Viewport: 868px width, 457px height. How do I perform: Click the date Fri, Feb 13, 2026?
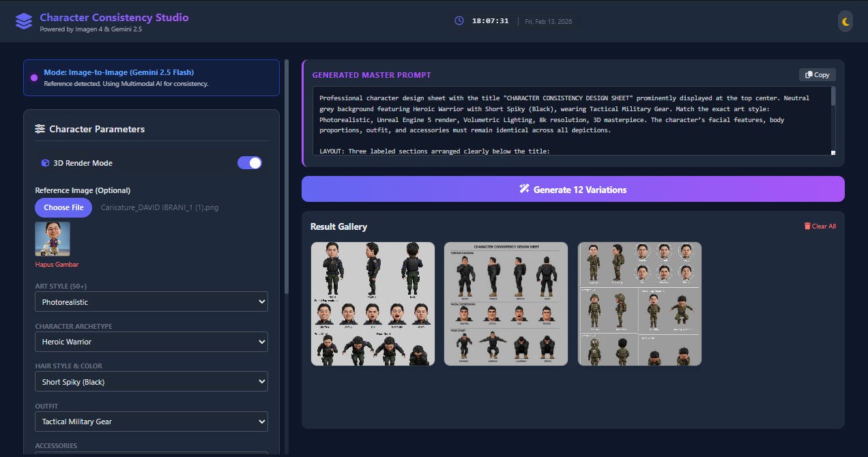pos(549,22)
